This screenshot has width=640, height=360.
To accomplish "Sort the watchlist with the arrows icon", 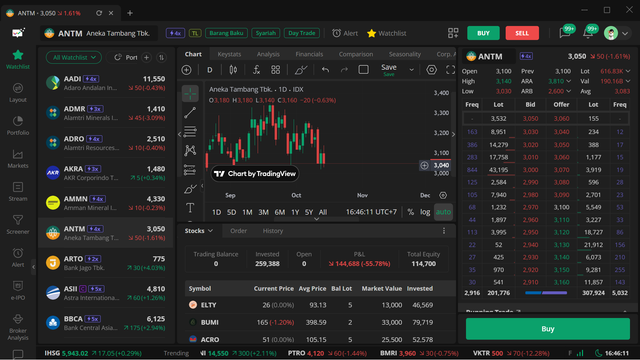I will (x=162, y=58).
